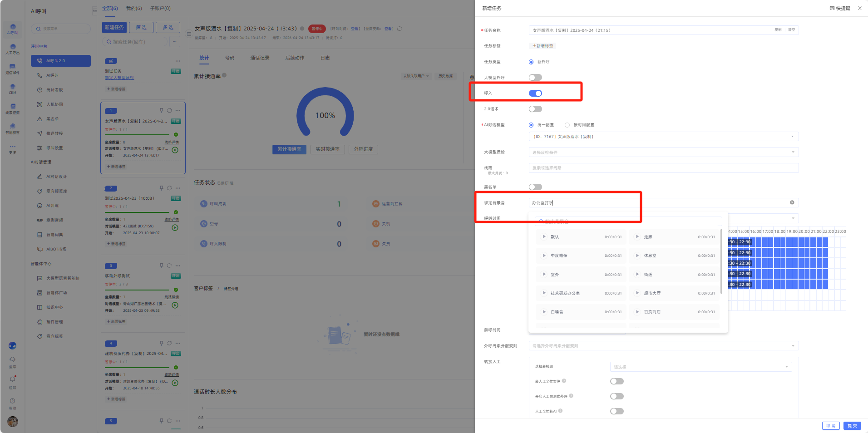Image resolution: width=868 pixels, height=433 pixels.
Task: Open the 失败失联用户 dropdown in statistics
Action: (x=416, y=76)
